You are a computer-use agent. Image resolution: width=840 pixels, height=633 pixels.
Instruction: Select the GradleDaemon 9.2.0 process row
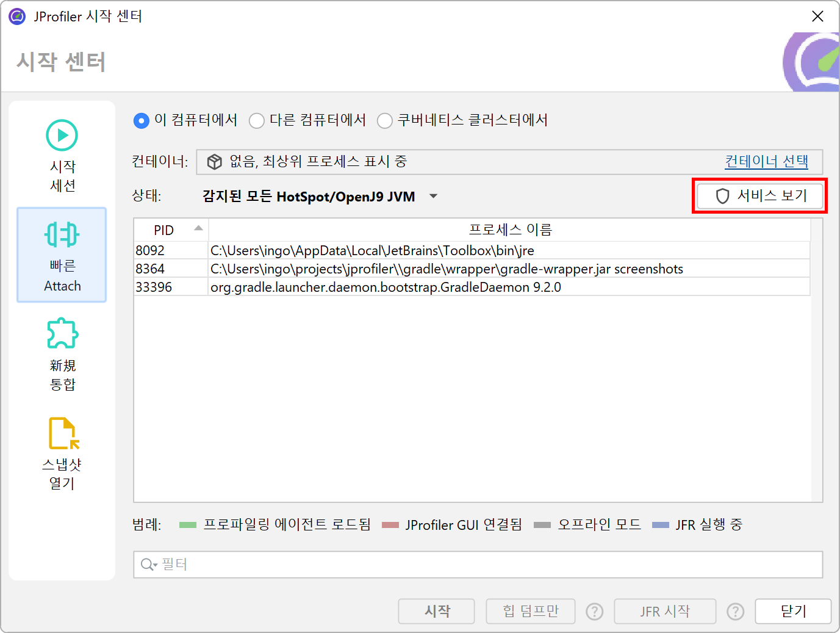(x=386, y=287)
